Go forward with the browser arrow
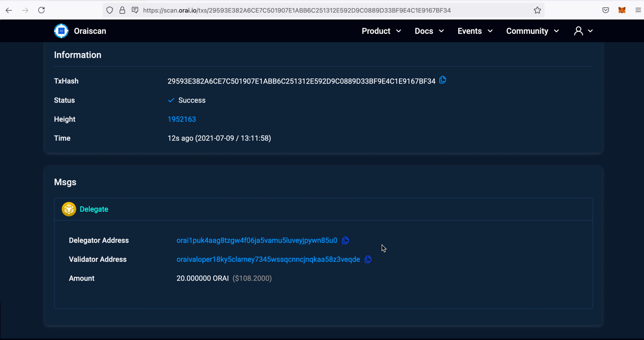 click(x=25, y=10)
